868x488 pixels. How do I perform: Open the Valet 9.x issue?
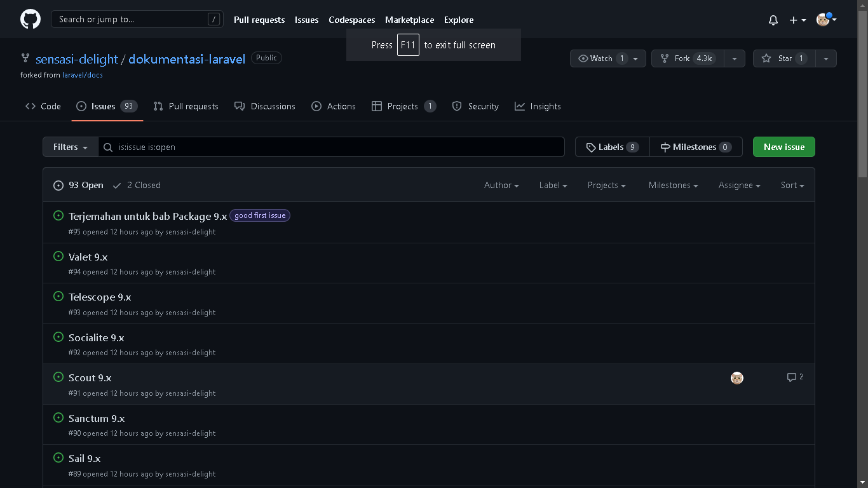pyautogui.click(x=88, y=257)
